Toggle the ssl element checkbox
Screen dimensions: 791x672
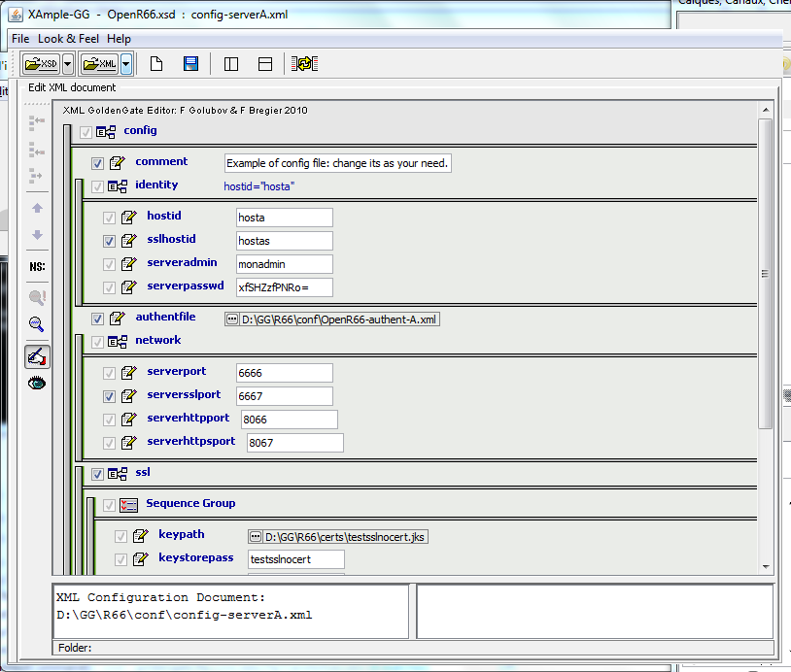[97, 474]
